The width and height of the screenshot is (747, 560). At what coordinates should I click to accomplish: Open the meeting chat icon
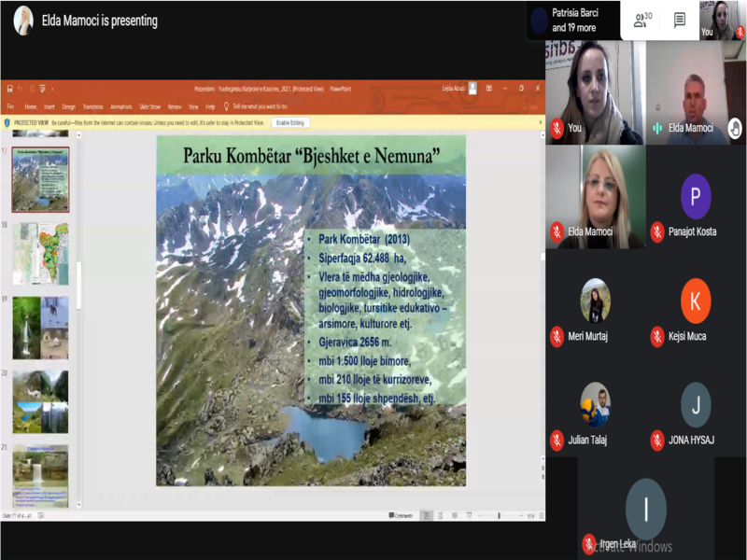pyautogui.click(x=680, y=20)
